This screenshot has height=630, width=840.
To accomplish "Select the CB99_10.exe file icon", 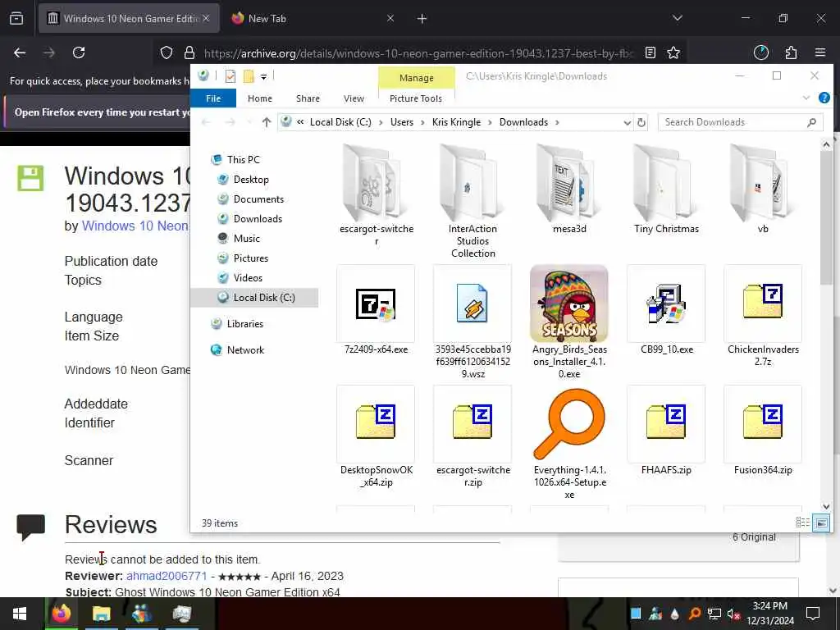I will click(666, 304).
